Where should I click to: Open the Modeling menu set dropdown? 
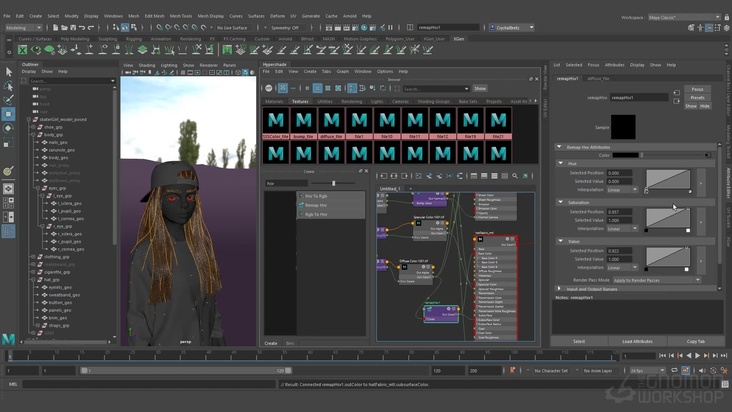tap(23, 28)
